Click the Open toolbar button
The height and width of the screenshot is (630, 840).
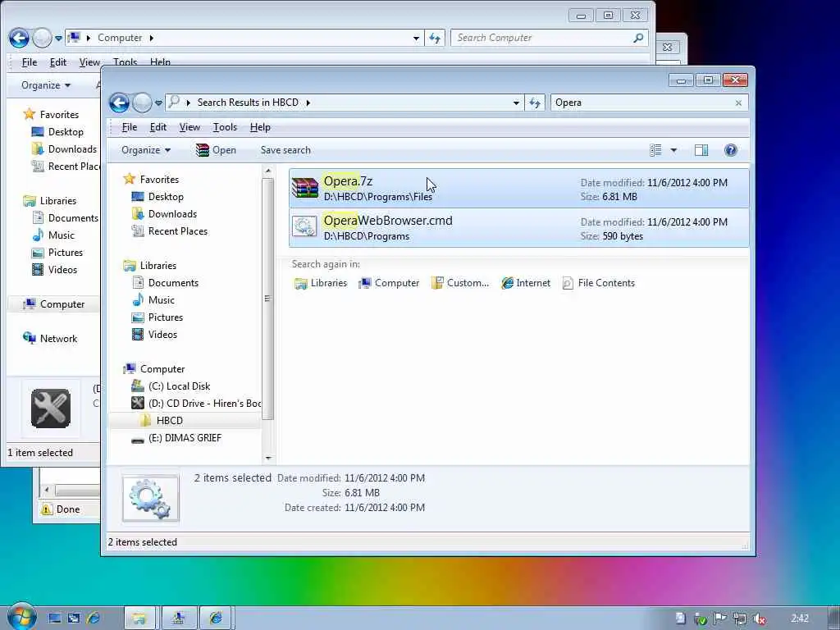(x=216, y=150)
